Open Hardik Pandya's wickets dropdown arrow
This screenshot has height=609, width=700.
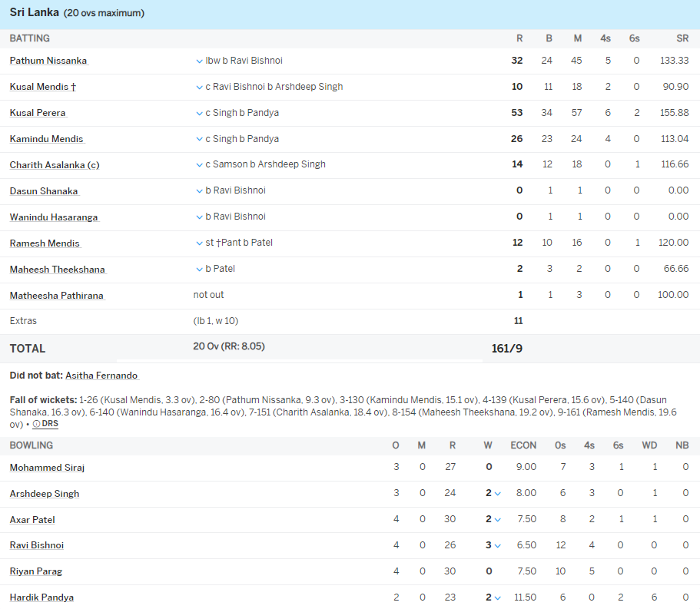click(x=498, y=598)
